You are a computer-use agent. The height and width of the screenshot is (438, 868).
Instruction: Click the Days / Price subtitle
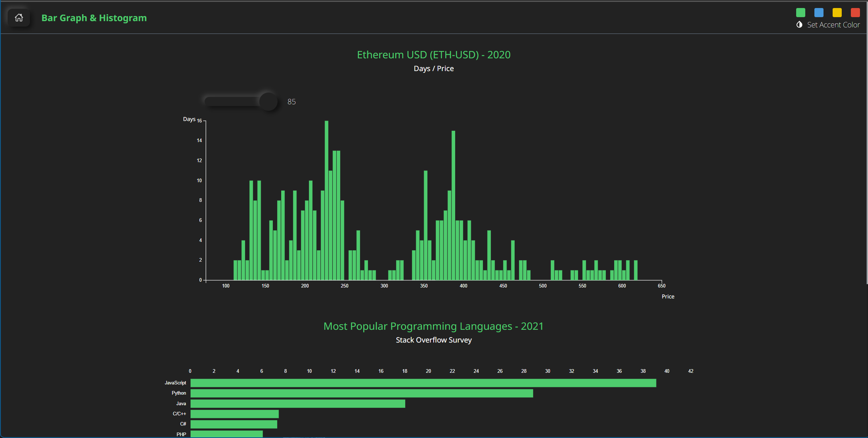tap(434, 69)
